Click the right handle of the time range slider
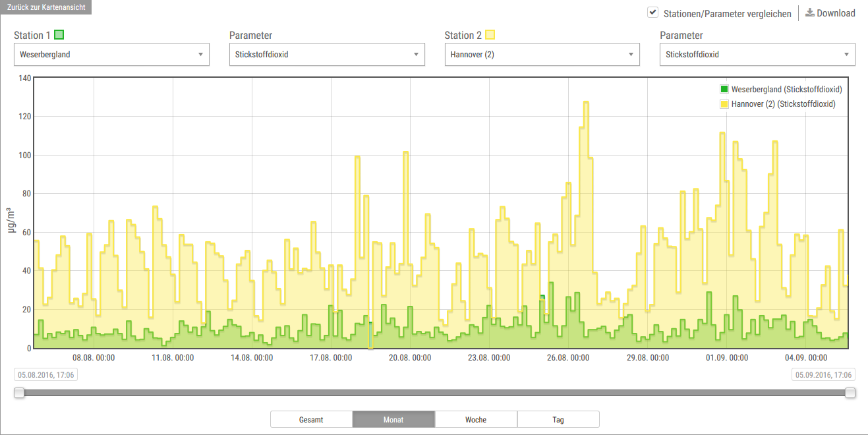 [850, 393]
